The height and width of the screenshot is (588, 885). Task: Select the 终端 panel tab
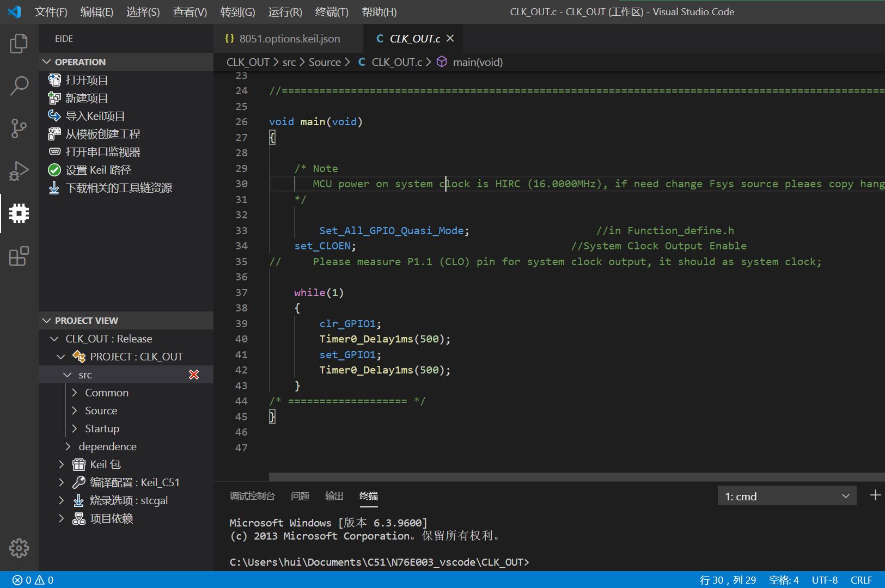[369, 496]
